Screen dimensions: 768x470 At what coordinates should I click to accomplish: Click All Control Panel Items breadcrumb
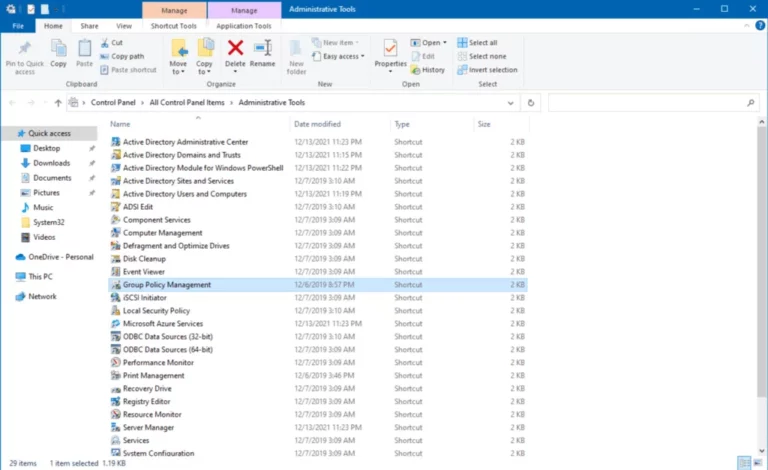pyautogui.click(x=187, y=103)
